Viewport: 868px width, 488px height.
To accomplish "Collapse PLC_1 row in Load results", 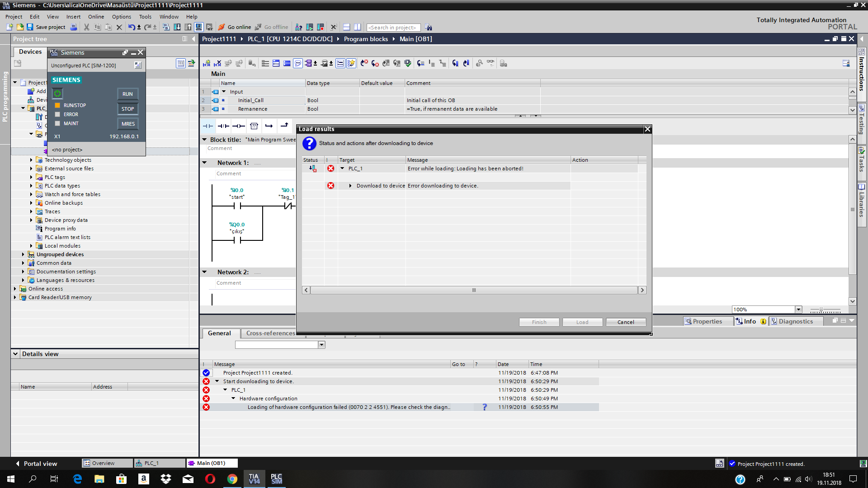I will pos(342,169).
